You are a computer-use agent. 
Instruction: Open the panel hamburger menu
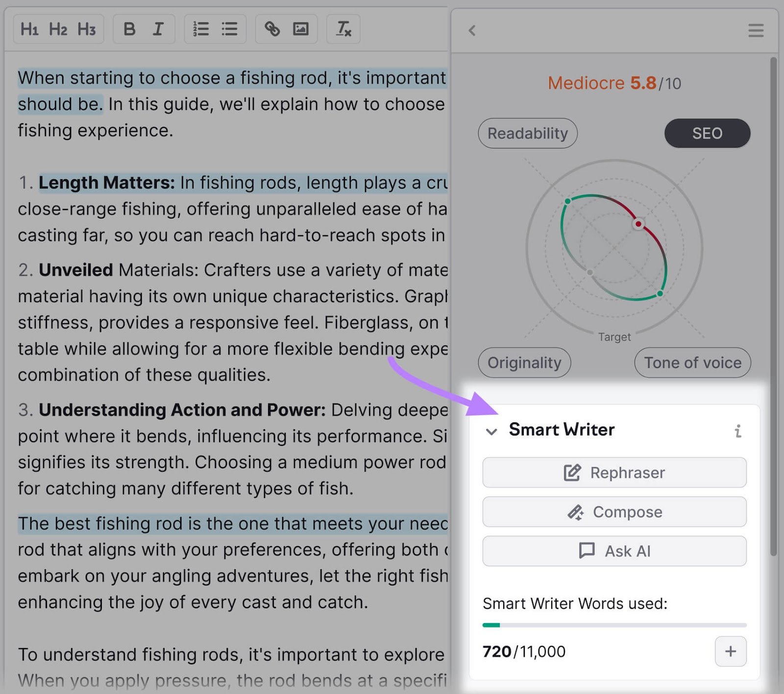[756, 30]
